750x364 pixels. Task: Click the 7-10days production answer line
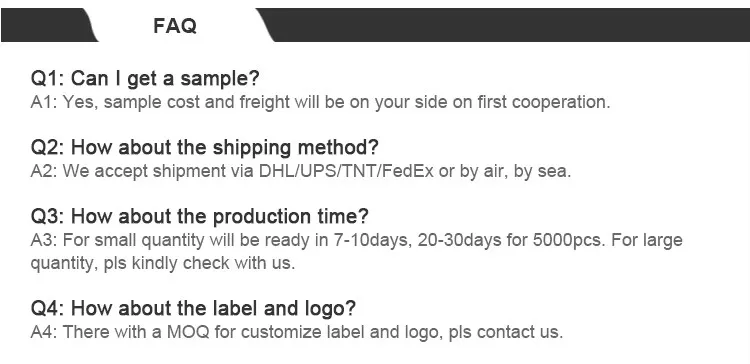click(x=356, y=240)
